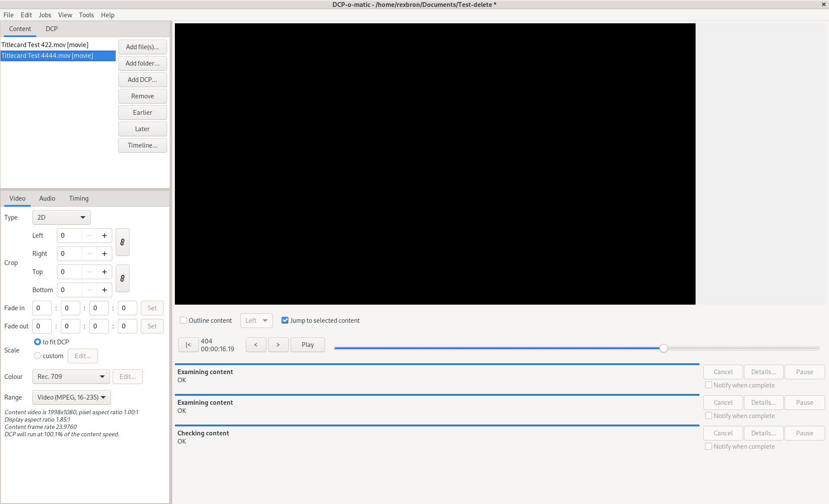Open the Type 2D dropdown
The height and width of the screenshot is (504, 829).
61,217
